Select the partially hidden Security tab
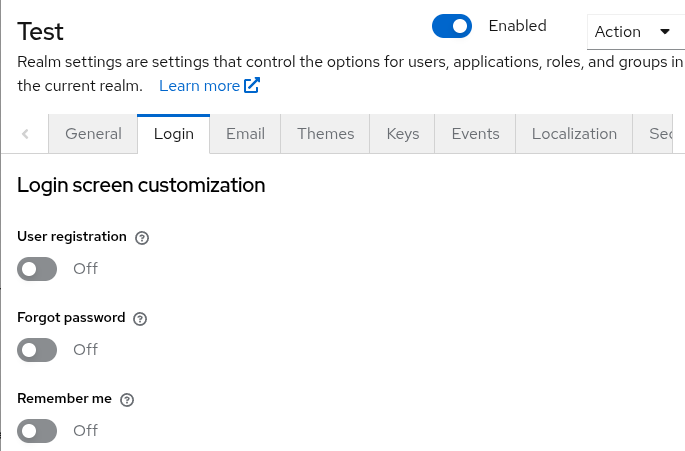Viewport: 685px width, 451px height. click(x=661, y=134)
